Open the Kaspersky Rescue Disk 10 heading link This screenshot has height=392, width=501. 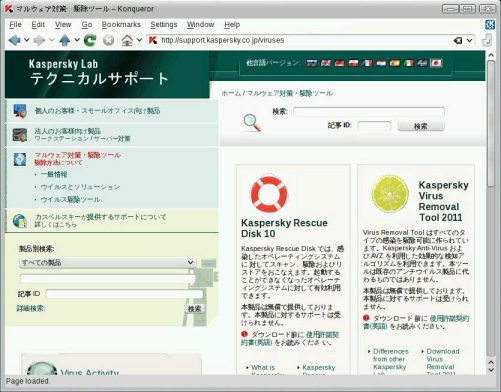(x=284, y=228)
